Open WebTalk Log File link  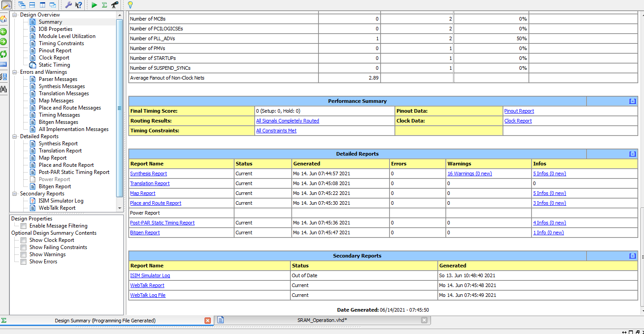[148, 295]
